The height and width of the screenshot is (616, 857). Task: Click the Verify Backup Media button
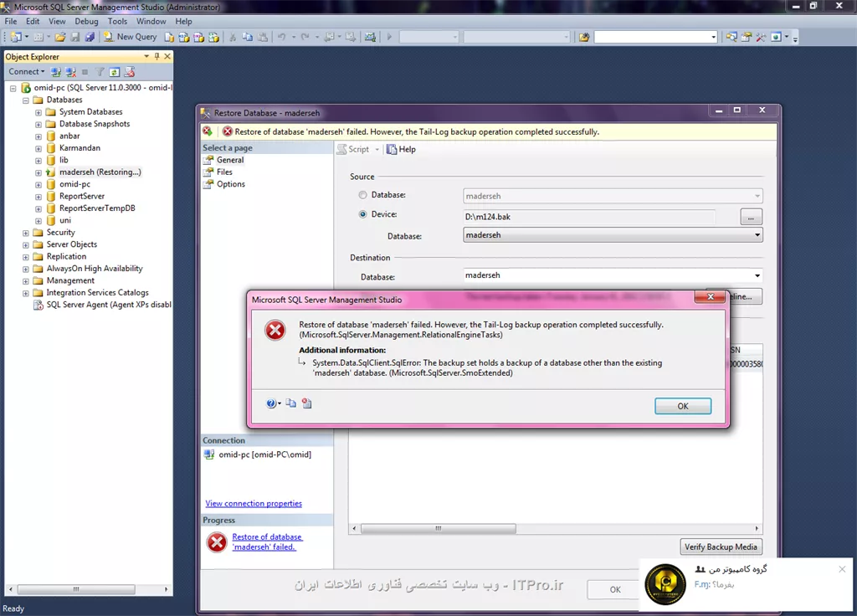[721, 547]
